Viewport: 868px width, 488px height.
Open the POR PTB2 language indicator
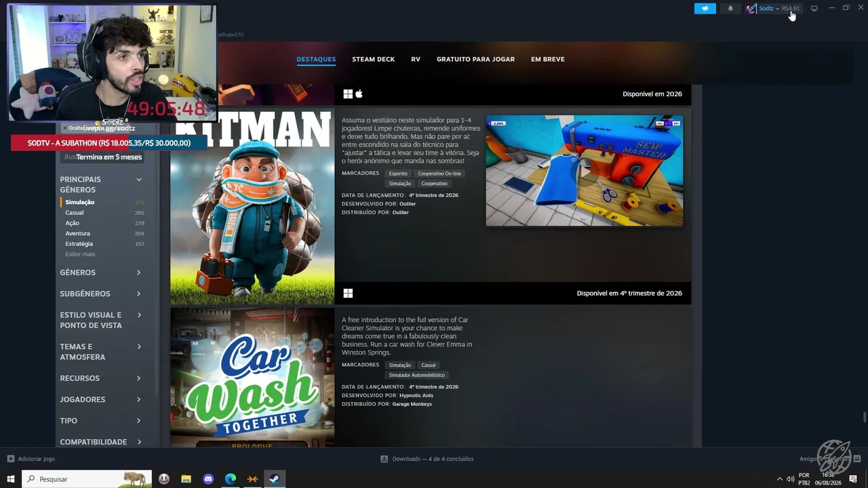(804, 479)
